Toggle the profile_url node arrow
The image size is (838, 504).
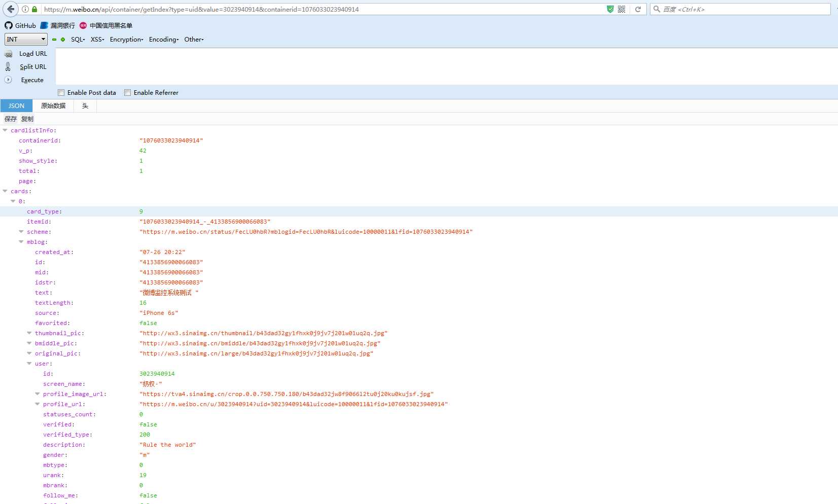click(38, 404)
